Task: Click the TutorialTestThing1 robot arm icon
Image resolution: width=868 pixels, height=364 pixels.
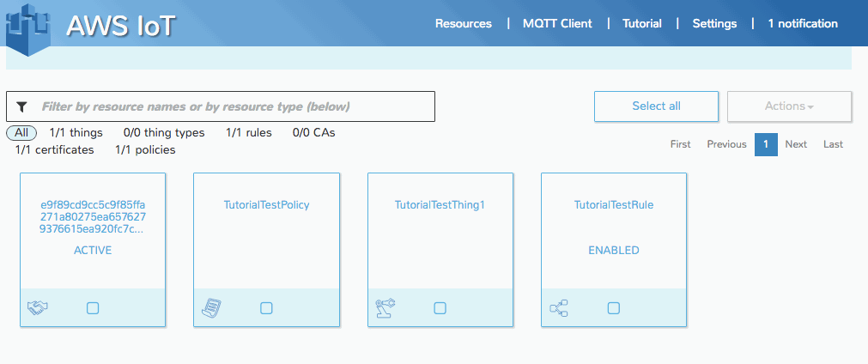Action: point(385,307)
